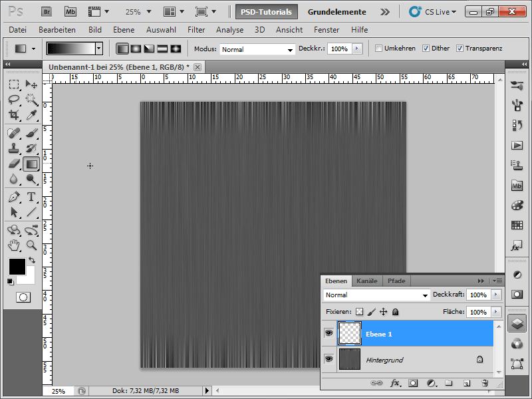Screen dimensions: 532x399
Task: Choose reflected gradient style
Action: click(162, 49)
